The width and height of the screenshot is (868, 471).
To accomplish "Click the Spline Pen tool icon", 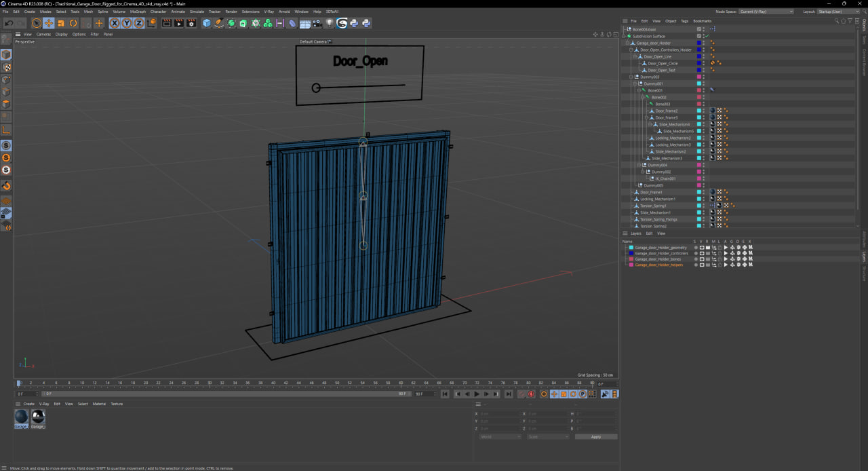I will coord(219,23).
